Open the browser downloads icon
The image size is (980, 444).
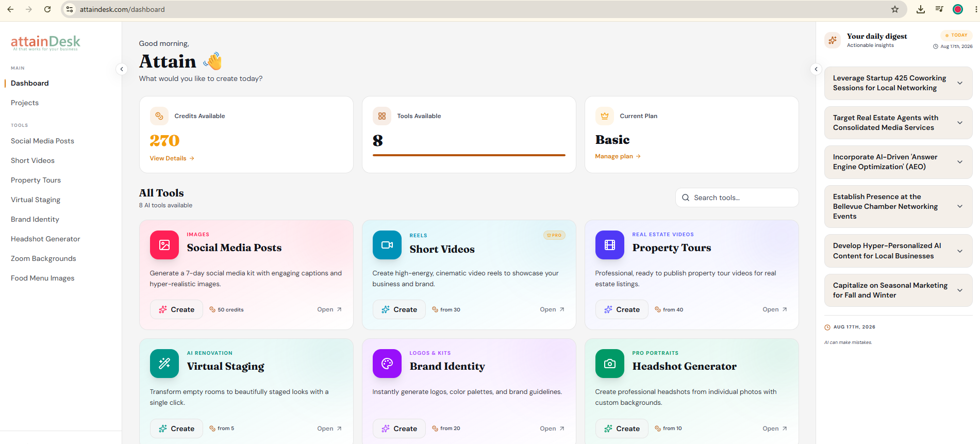pos(921,9)
